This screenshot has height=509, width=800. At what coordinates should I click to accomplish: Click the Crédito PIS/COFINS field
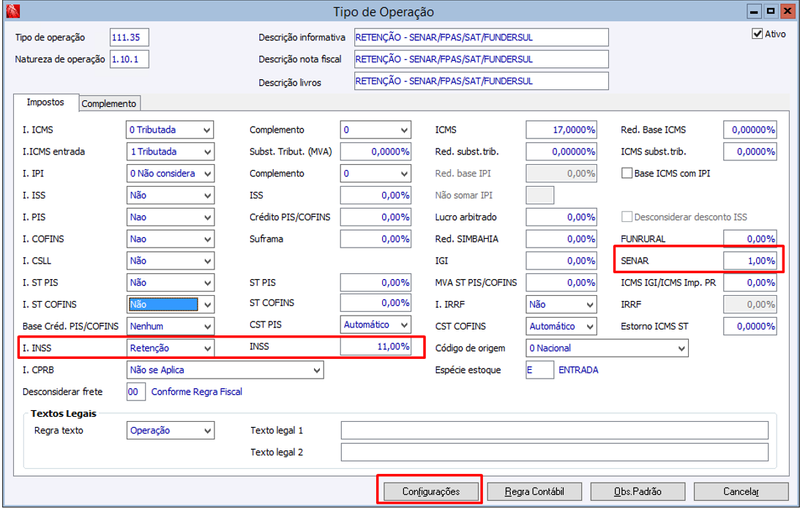point(376,217)
